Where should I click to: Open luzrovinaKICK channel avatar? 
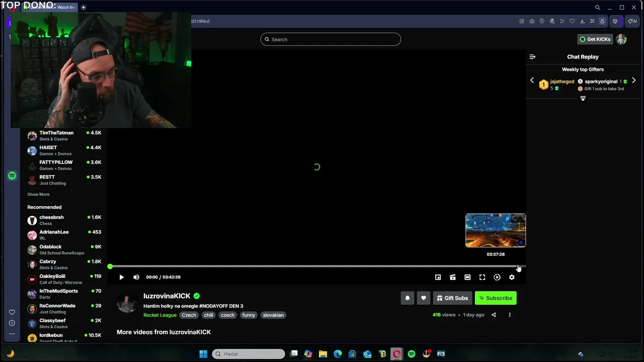coord(127,303)
